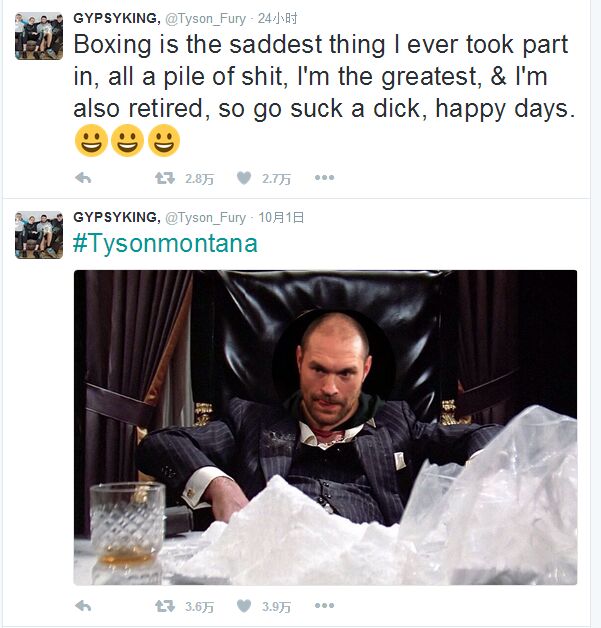The width and height of the screenshot is (601, 628).
Task: Open GYPSYKING name on the first tweet
Action: (x=116, y=19)
